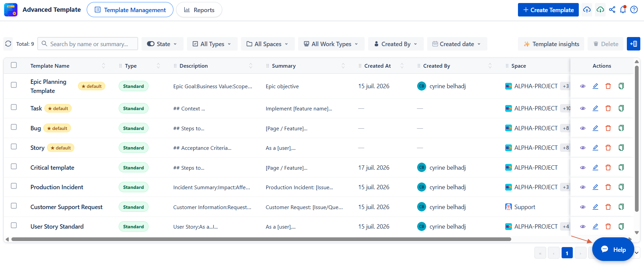This screenshot has width=644, height=268.
Task: Focus the Search by name or summary field
Action: 88,44
